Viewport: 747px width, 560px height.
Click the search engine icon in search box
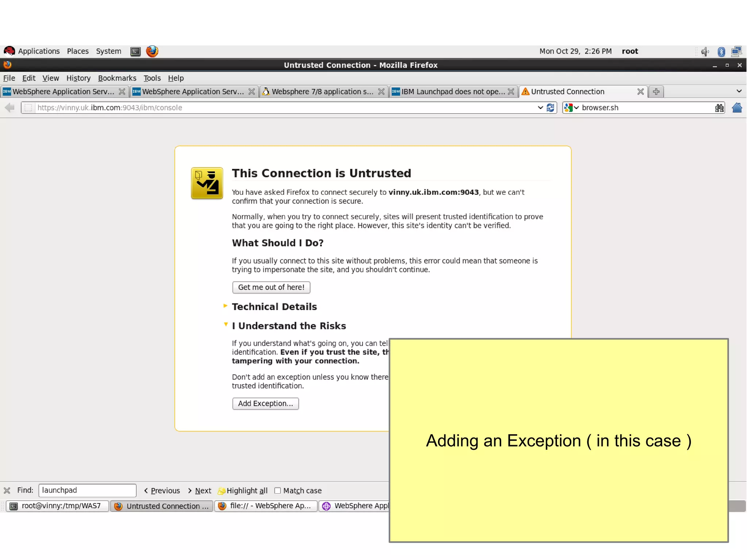pos(568,108)
